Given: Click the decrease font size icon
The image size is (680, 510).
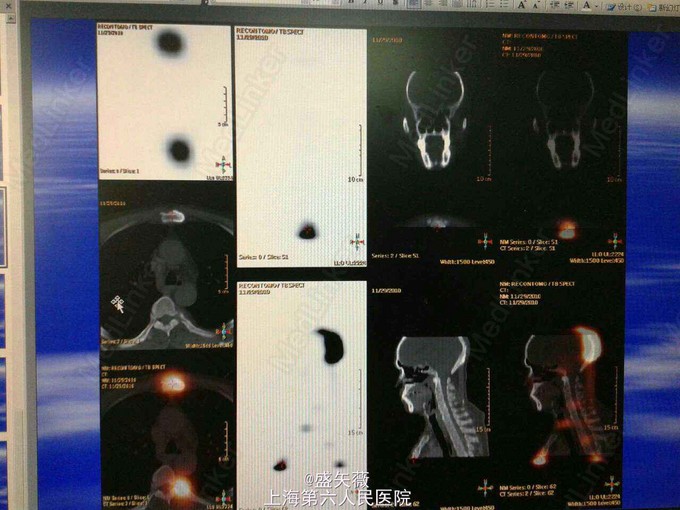Looking at the screenshot, I should tap(536, 6).
